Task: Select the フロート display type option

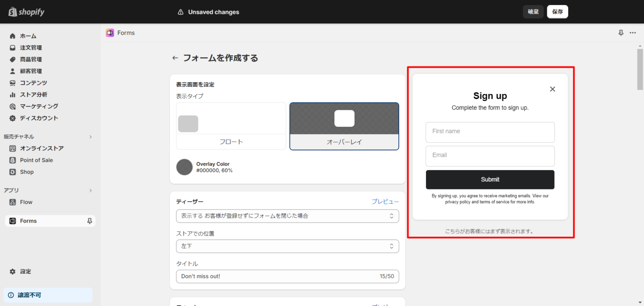Action: click(231, 126)
